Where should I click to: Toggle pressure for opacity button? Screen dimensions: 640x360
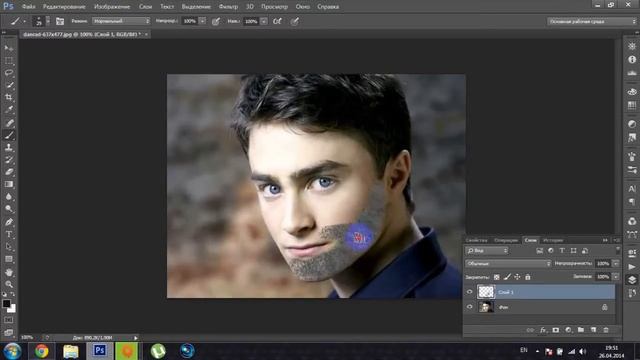pyautogui.click(x=216, y=21)
